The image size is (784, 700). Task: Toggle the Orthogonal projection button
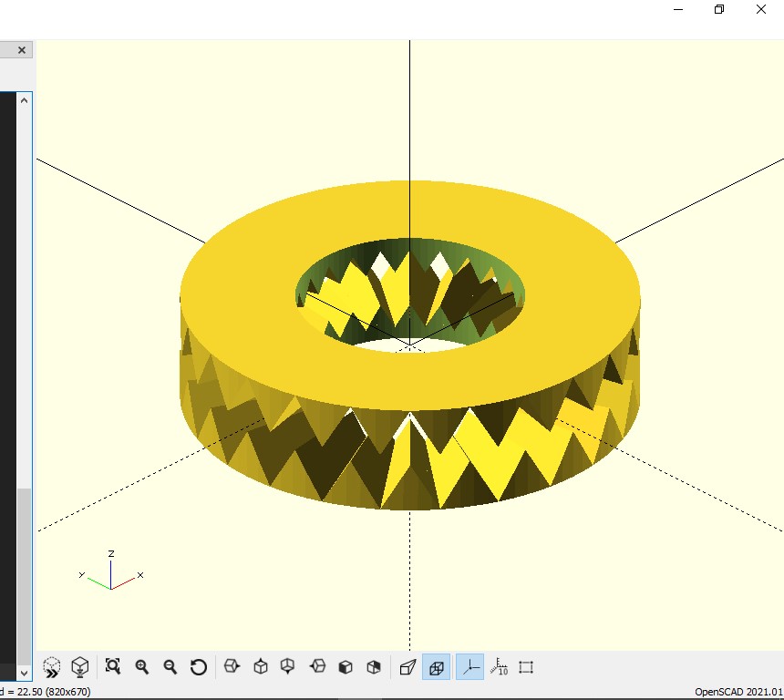click(x=437, y=667)
